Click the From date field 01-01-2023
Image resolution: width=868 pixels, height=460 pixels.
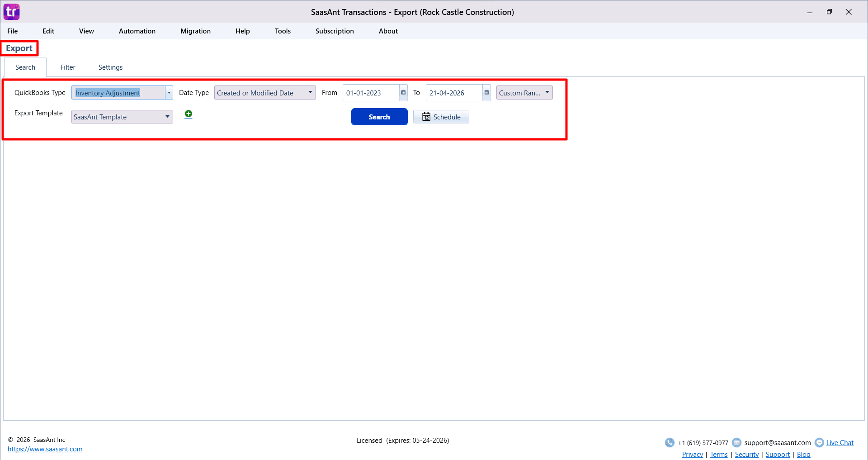pos(371,93)
